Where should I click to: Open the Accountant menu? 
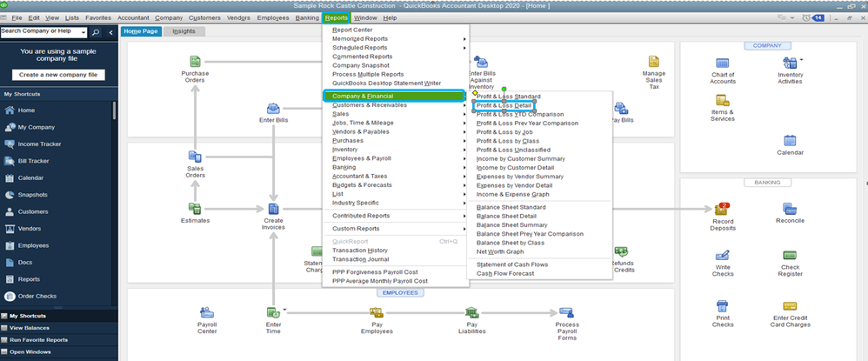133,17
